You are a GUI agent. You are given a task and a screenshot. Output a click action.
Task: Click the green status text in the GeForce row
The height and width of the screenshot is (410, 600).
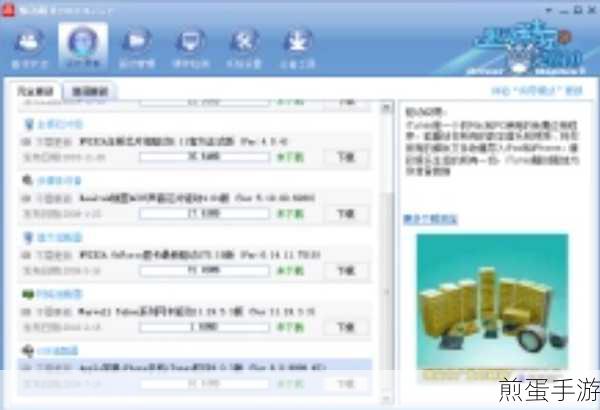tap(290, 271)
